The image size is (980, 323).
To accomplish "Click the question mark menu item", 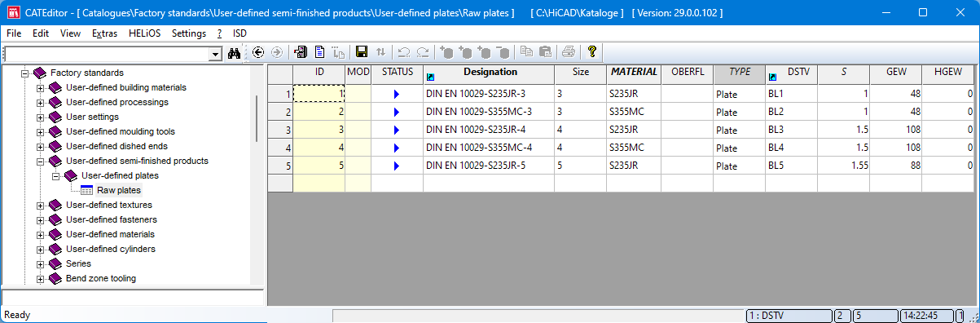I will [x=219, y=33].
